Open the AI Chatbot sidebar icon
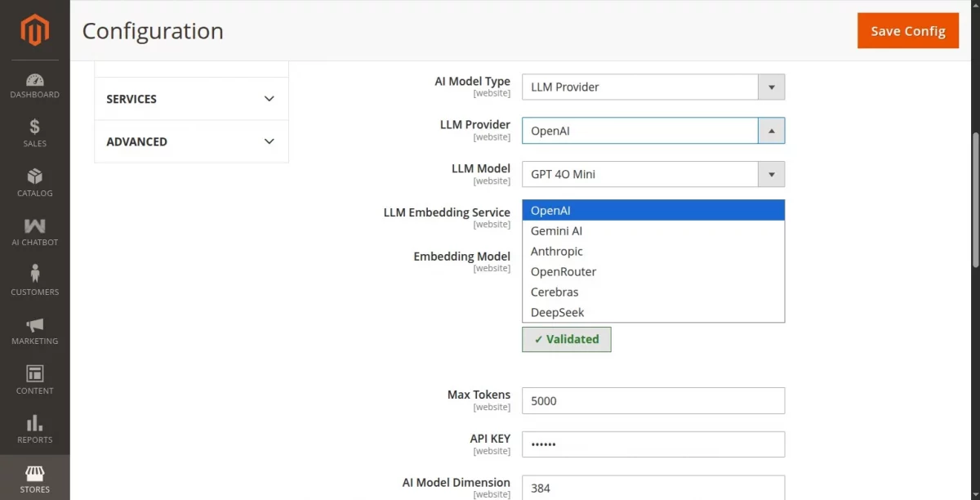 click(x=34, y=226)
